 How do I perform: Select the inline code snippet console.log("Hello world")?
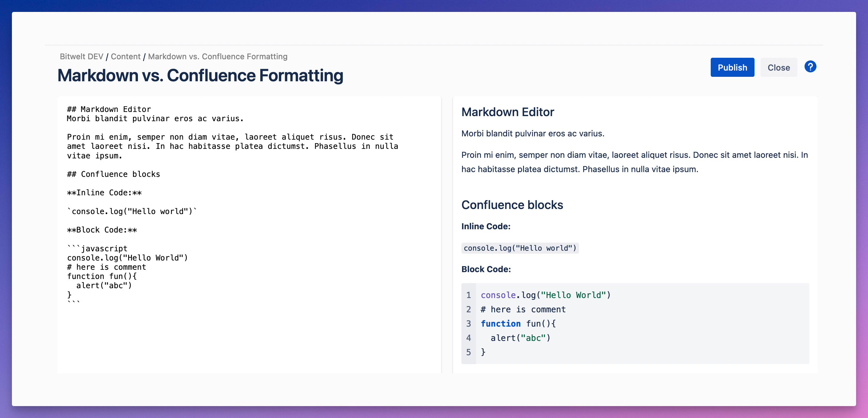point(519,248)
